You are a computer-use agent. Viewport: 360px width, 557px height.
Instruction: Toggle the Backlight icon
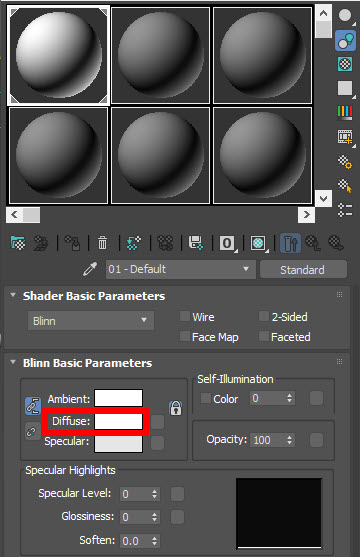pyautogui.click(x=345, y=40)
